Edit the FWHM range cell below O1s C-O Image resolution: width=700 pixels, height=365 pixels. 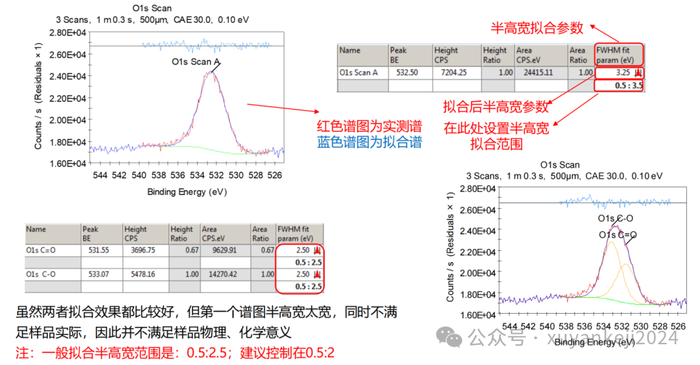300,286
